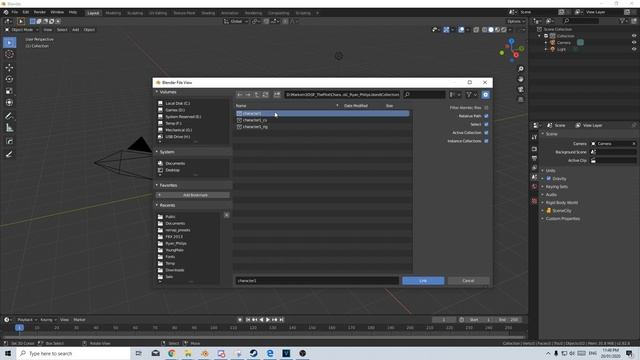The height and width of the screenshot is (360, 640).
Task: Click the timeline playhead at frame 1
Action: (x=19, y=328)
